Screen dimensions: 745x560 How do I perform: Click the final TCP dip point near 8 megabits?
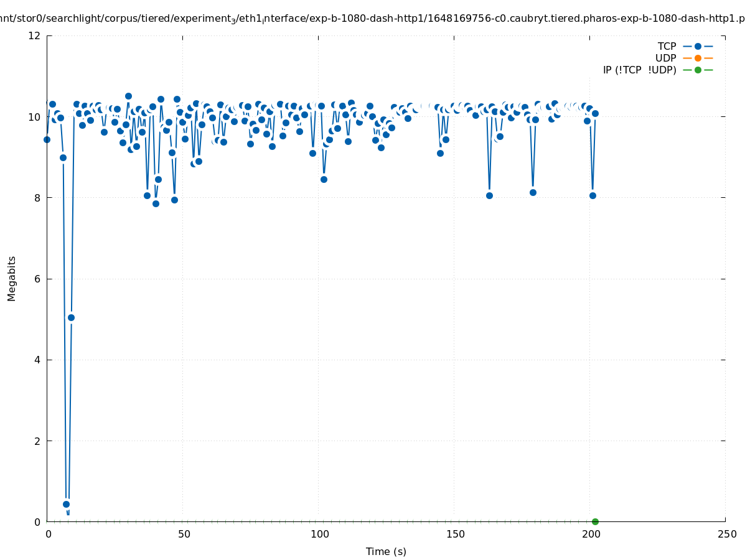[593, 195]
